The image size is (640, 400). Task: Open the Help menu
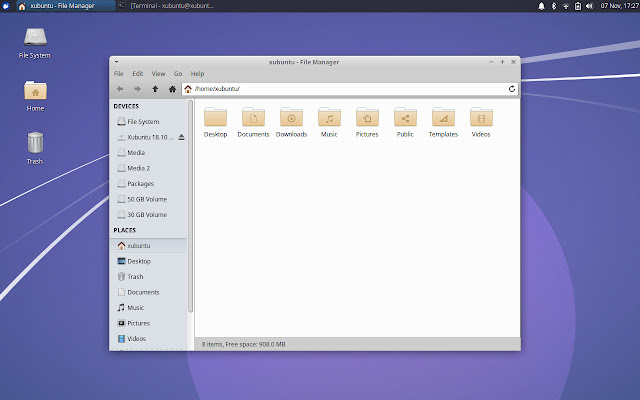pyautogui.click(x=198, y=74)
